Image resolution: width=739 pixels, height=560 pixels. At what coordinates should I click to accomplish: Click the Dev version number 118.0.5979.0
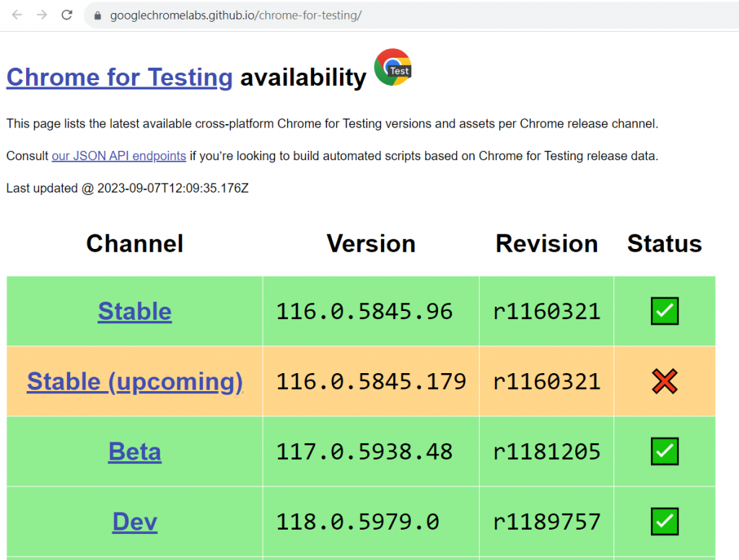357,521
